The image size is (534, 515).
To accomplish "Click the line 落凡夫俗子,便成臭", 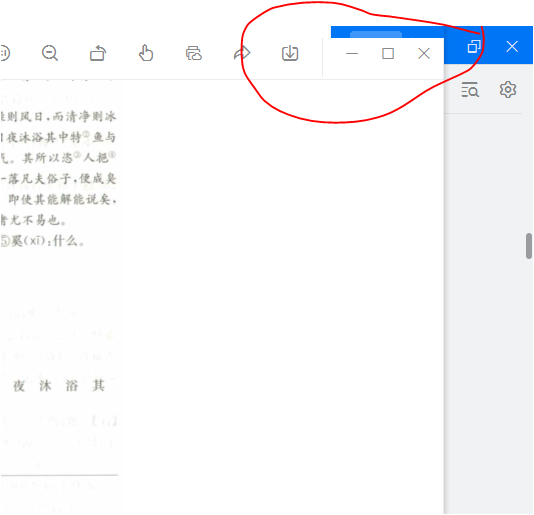I will point(59,179).
